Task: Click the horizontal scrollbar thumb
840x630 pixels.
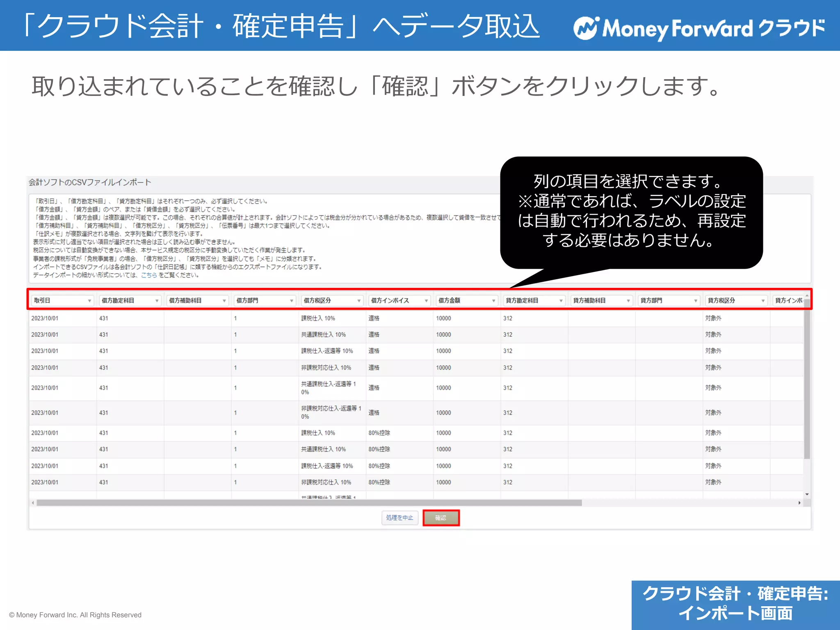Action: [x=309, y=503]
